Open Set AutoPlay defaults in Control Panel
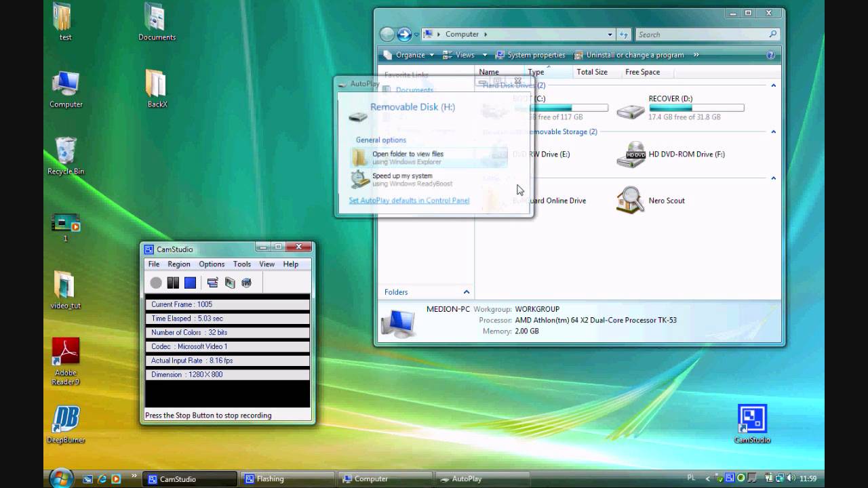 pos(409,201)
